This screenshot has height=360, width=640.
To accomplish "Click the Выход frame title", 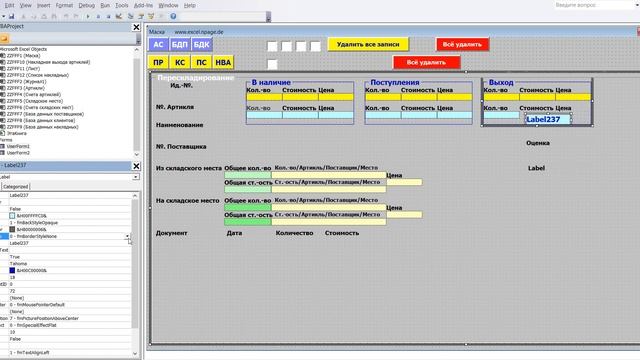I will [501, 82].
